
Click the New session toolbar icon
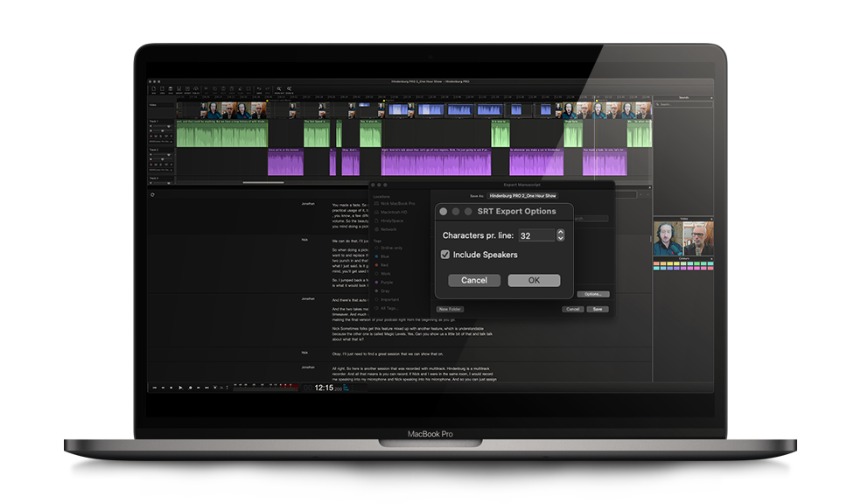pyautogui.click(x=153, y=89)
